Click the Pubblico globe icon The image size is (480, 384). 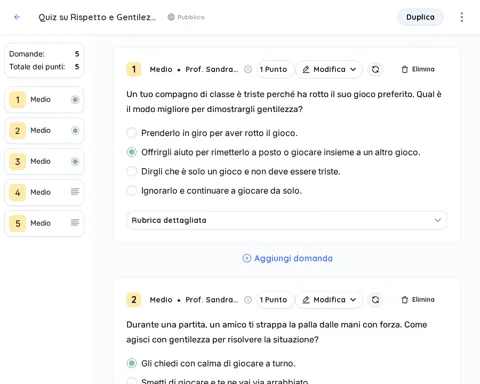coord(171,17)
